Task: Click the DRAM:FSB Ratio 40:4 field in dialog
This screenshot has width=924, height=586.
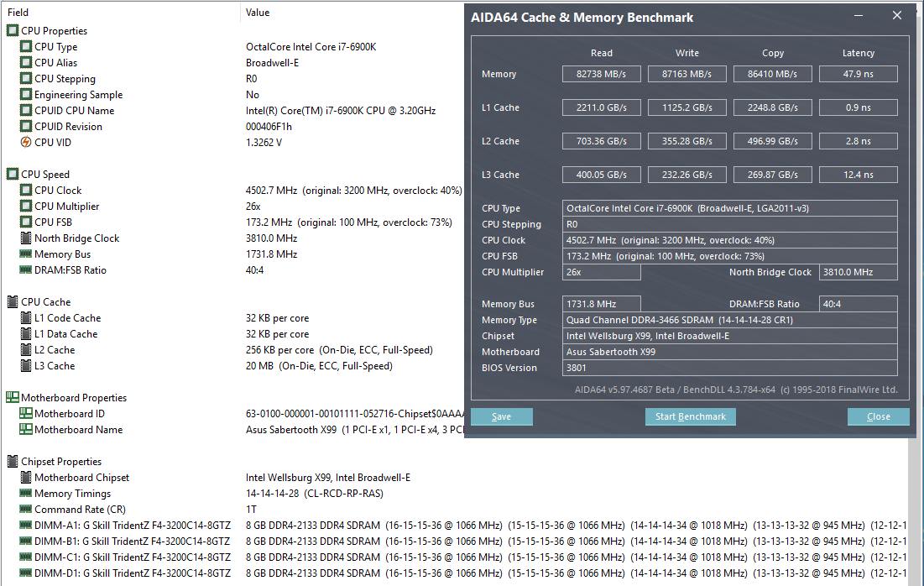Action: tap(859, 304)
